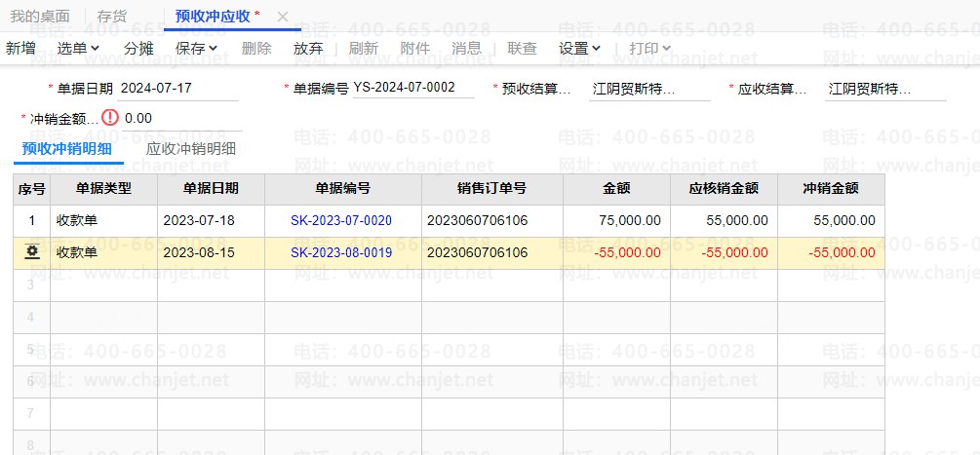This screenshot has width=980, height=455.
Task: Click 55,000.00 in 冲销金额 column, row one
Action: click(844, 220)
